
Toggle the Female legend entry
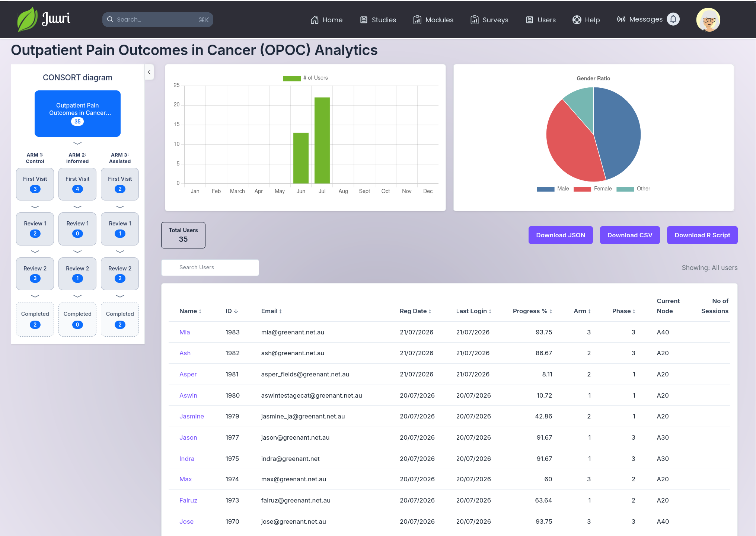click(593, 189)
